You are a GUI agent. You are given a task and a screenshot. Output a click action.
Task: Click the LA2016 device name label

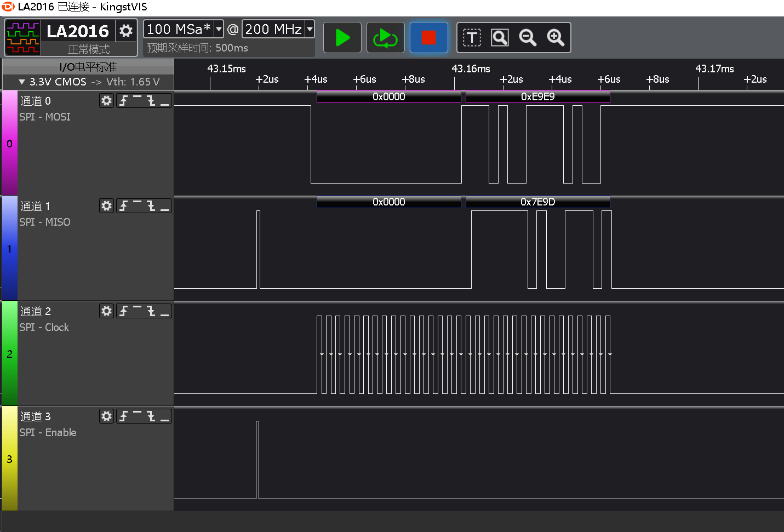coord(78,31)
